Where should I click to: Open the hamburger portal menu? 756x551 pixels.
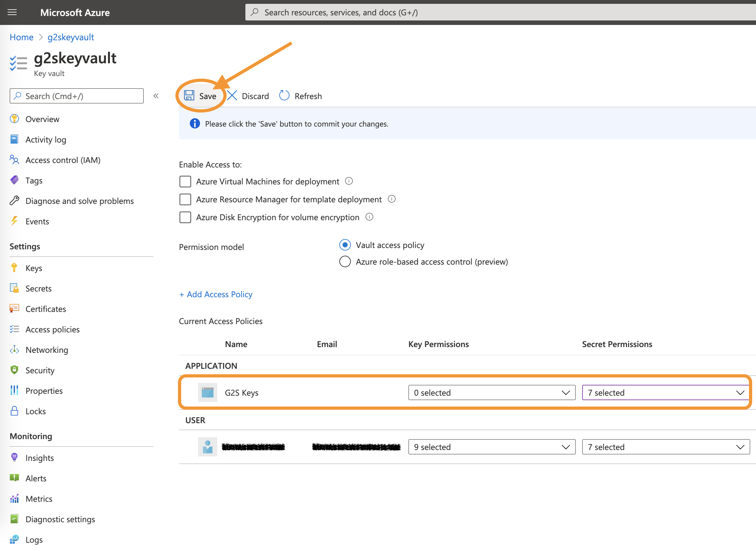pyautogui.click(x=12, y=12)
